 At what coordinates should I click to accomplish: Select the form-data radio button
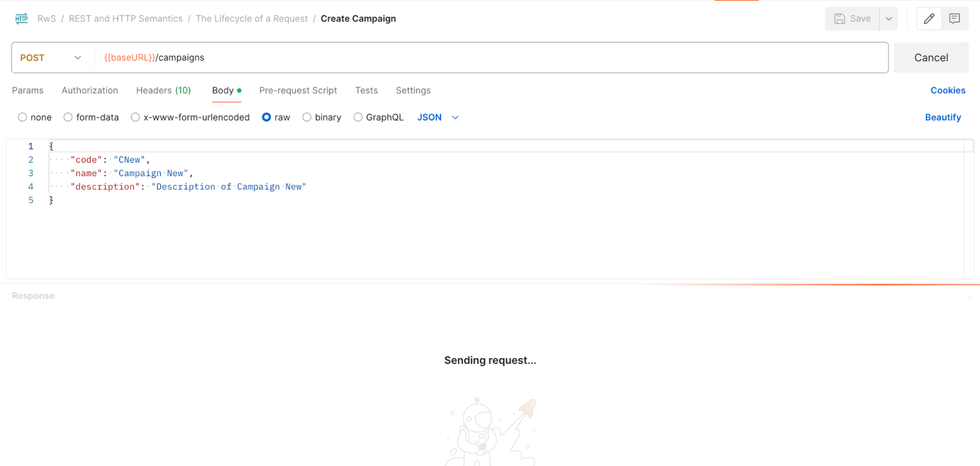(68, 117)
